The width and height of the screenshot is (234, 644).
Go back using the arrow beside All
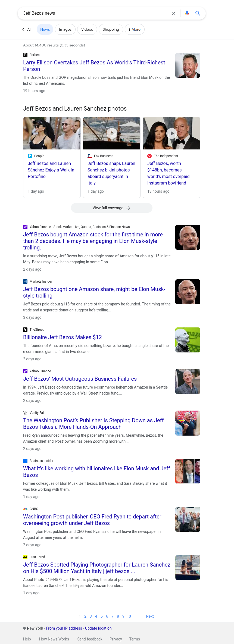[x=23, y=29]
